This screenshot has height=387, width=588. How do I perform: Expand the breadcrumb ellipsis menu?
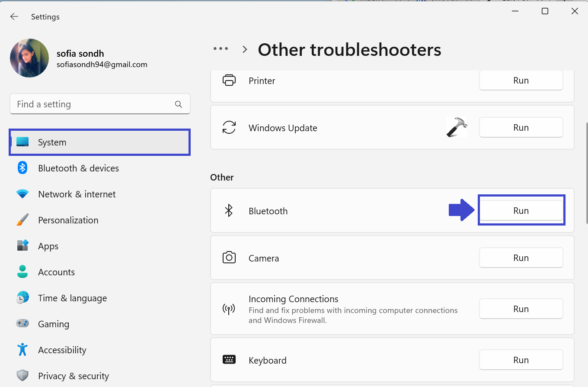point(220,49)
